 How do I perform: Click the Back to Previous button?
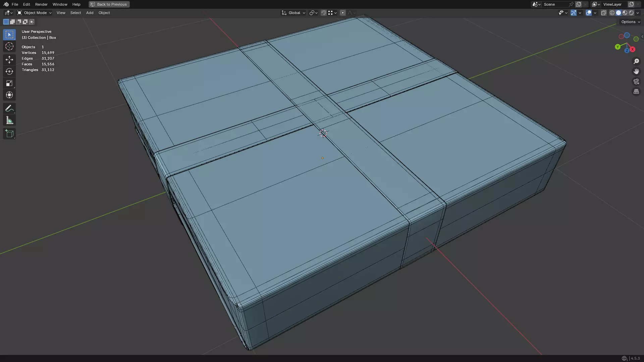tap(109, 4)
